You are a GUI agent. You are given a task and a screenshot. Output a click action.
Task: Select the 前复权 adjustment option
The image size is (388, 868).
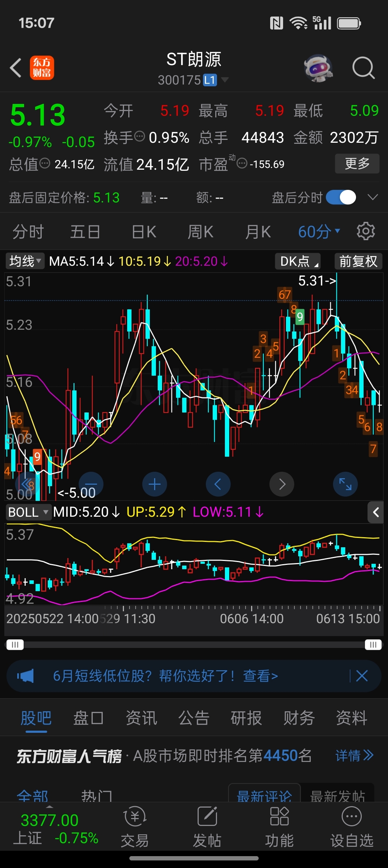358,261
